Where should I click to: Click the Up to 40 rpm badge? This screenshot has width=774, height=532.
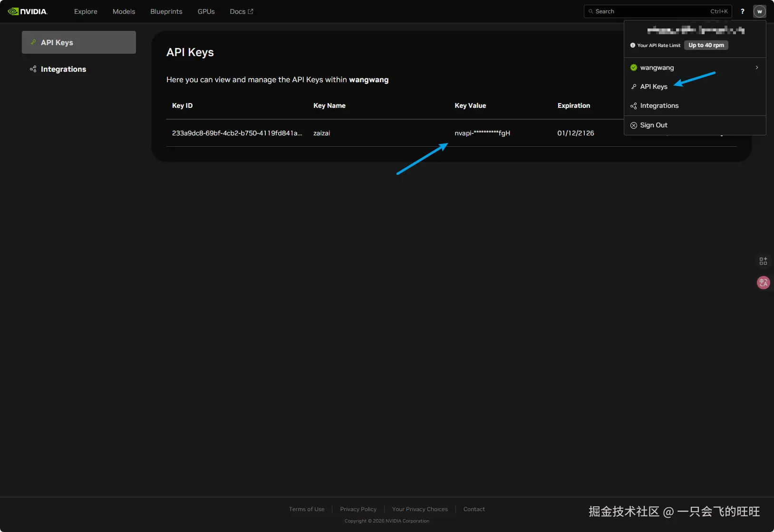tap(706, 45)
